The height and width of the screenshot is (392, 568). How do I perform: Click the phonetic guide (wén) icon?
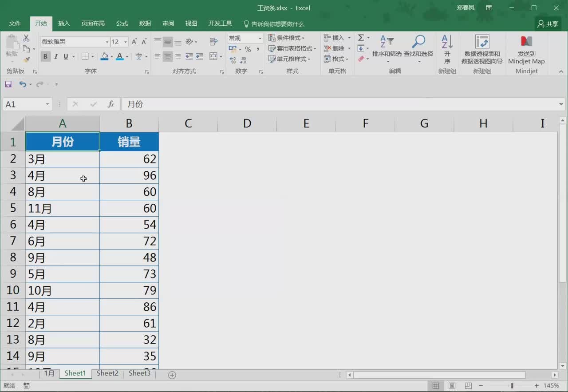point(139,56)
